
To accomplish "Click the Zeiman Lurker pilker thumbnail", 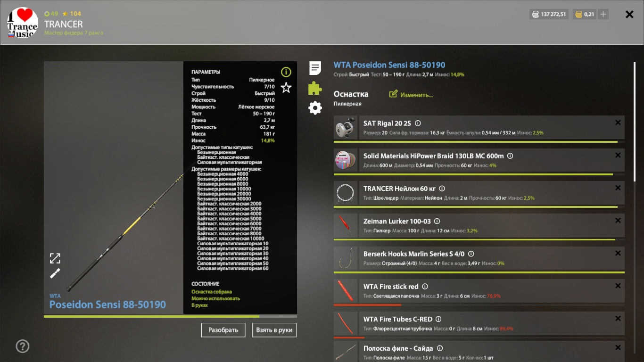I will click(x=346, y=225).
